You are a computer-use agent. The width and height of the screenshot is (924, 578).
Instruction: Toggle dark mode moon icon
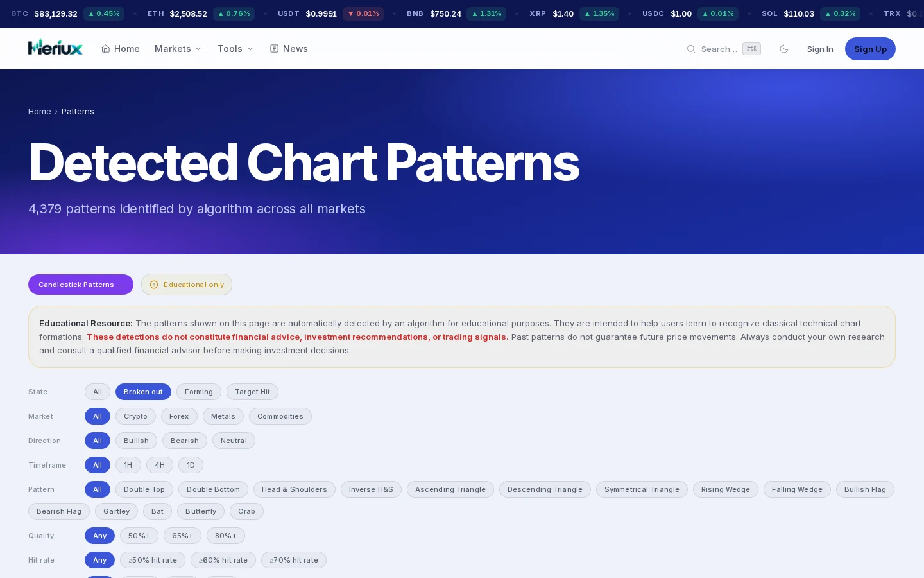784,49
